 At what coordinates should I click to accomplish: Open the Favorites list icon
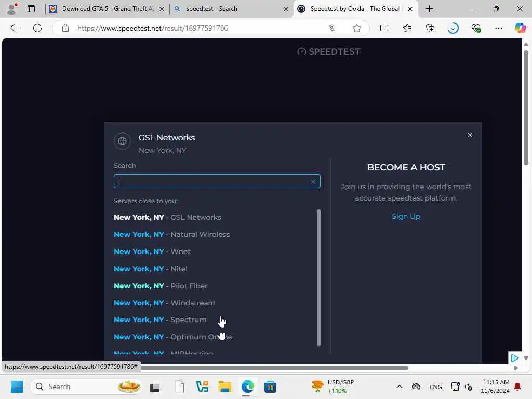(x=407, y=28)
